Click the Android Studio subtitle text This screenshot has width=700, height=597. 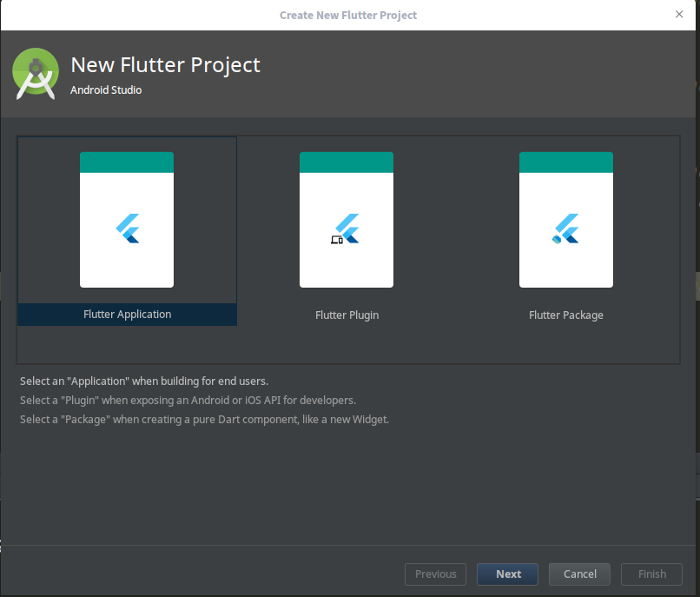106,90
